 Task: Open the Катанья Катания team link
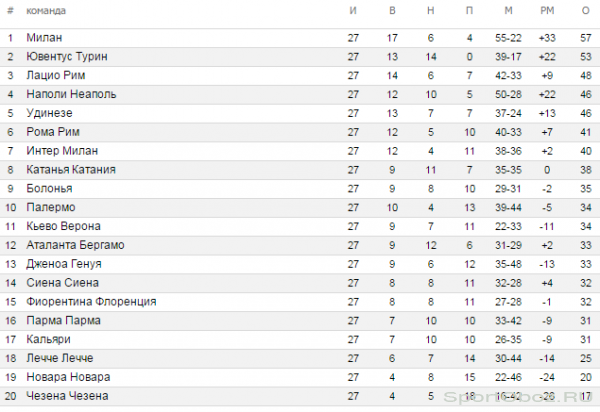click(71, 169)
